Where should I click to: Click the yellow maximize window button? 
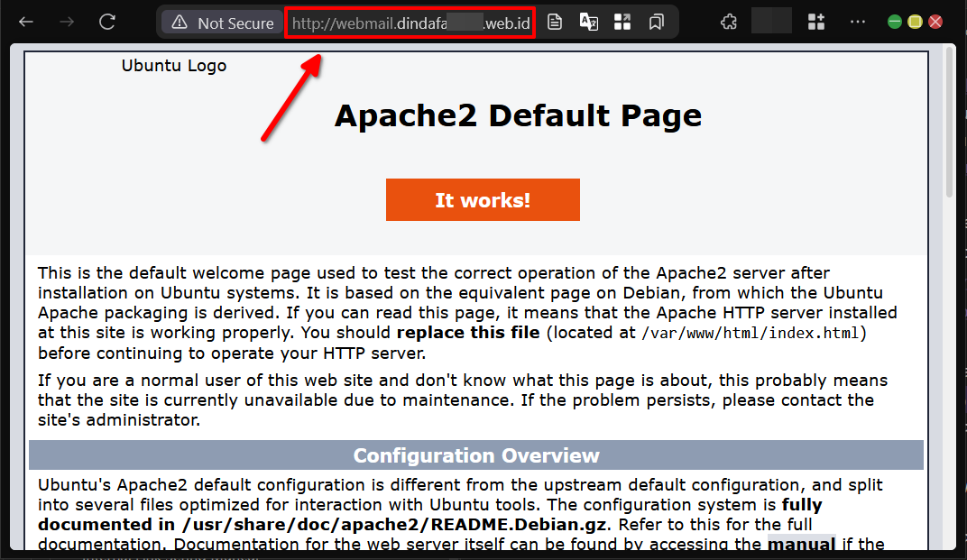[x=915, y=22]
